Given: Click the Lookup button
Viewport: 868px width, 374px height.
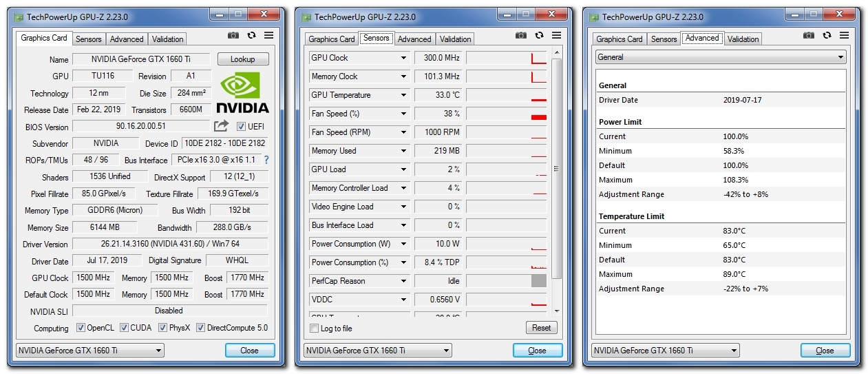Looking at the screenshot, I should coord(243,59).
